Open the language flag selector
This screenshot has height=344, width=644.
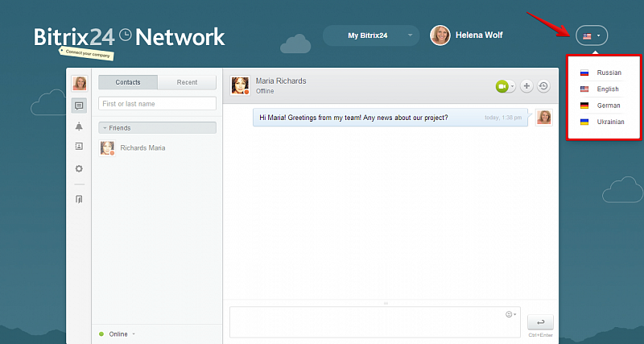(x=592, y=35)
